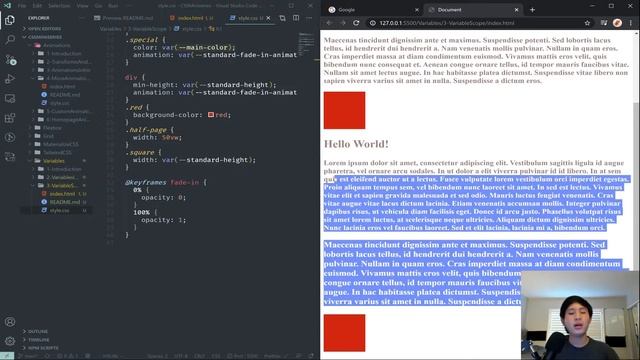Click the red color swatch in the CSS
Viewport: 640px width, 360px height.
click(x=211, y=115)
